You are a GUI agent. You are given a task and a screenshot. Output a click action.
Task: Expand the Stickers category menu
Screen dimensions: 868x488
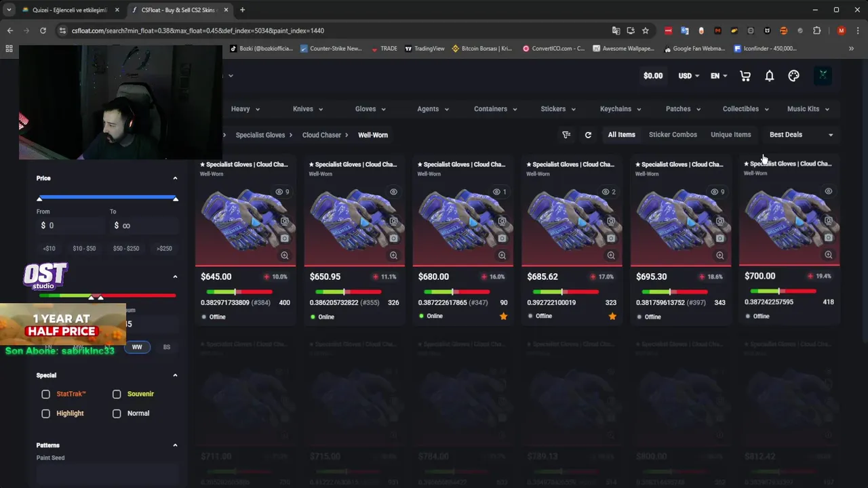tap(558, 109)
